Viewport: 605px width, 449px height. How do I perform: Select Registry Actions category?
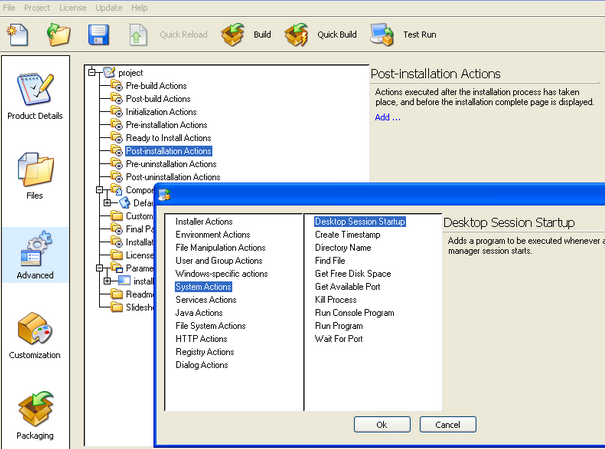coord(204,352)
